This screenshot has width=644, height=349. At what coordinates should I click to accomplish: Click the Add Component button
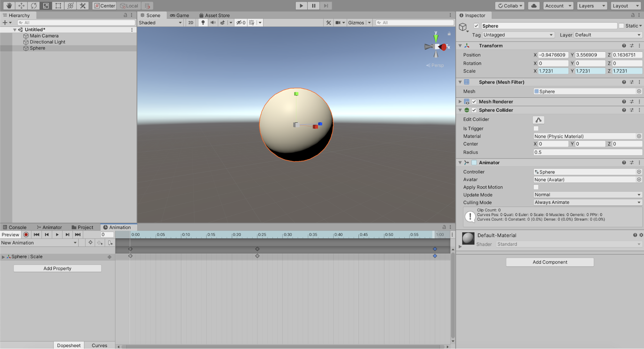550,262
